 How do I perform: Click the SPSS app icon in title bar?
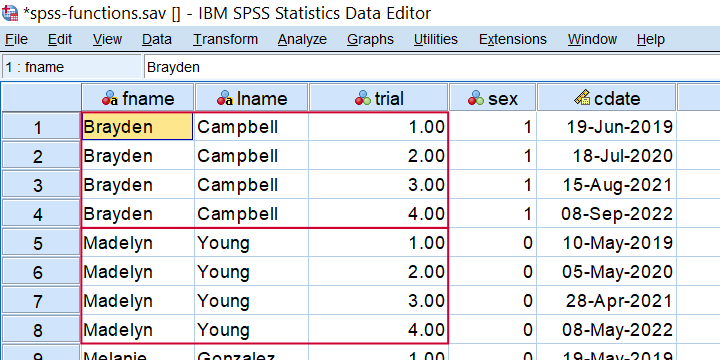point(10,13)
